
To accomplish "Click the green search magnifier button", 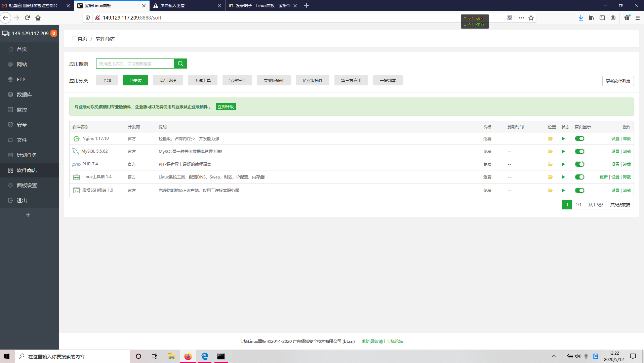I will [180, 64].
